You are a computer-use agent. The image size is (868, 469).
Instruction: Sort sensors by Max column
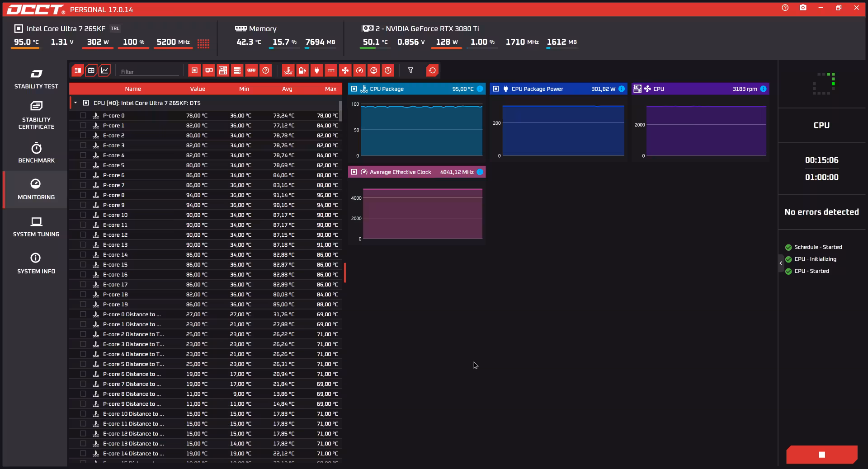330,89
